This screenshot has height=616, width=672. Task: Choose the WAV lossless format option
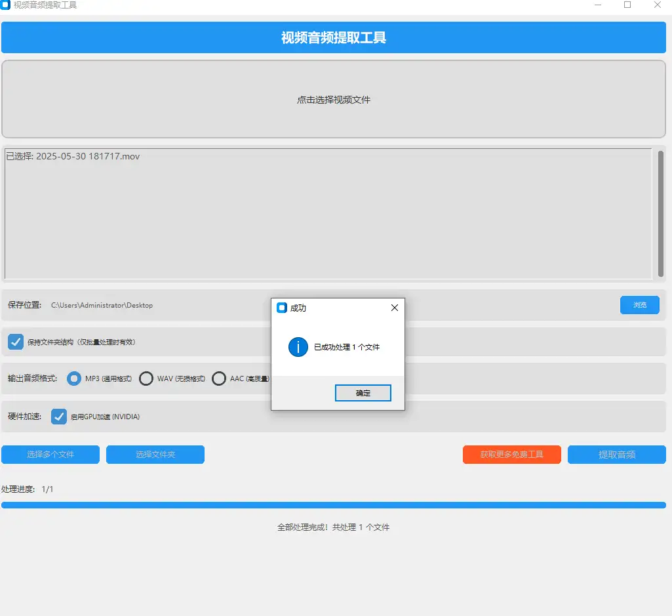click(x=146, y=379)
